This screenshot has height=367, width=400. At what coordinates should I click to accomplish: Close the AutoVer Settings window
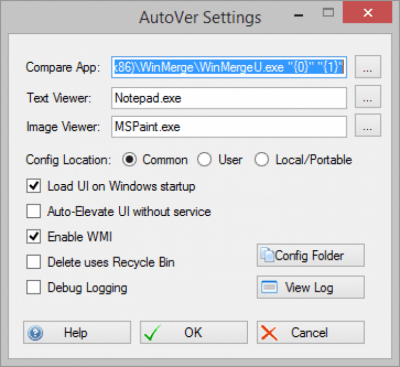[367, 13]
